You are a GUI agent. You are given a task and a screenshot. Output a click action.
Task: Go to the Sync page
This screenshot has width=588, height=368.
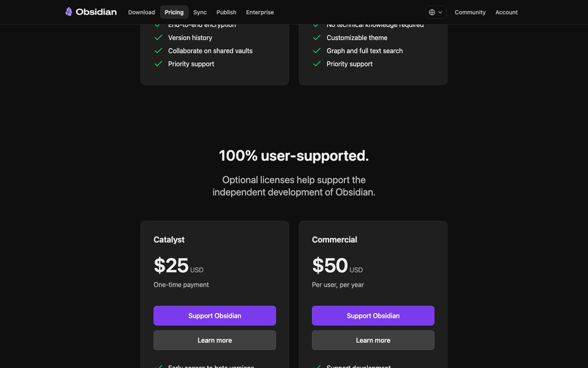pyautogui.click(x=200, y=12)
